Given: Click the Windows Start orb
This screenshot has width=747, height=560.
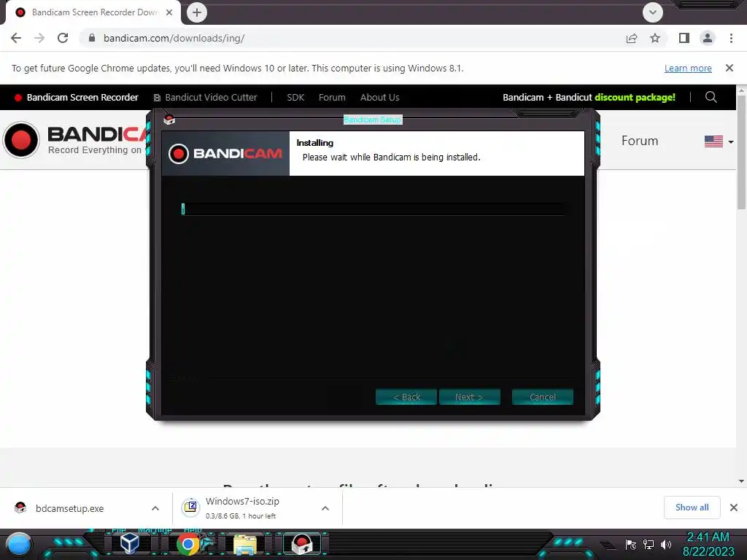Looking at the screenshot, I should [x=19, y=544].
